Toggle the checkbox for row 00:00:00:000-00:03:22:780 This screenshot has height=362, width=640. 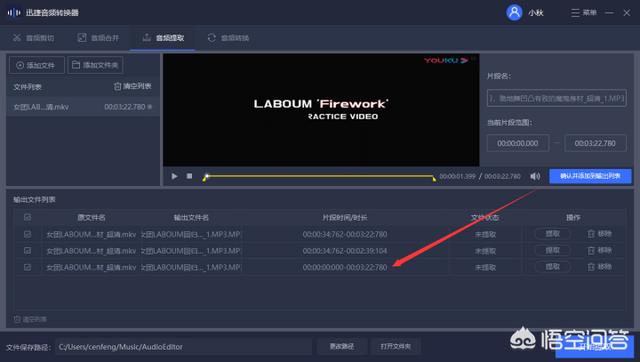pyautogui.click(x=27, y=267)
